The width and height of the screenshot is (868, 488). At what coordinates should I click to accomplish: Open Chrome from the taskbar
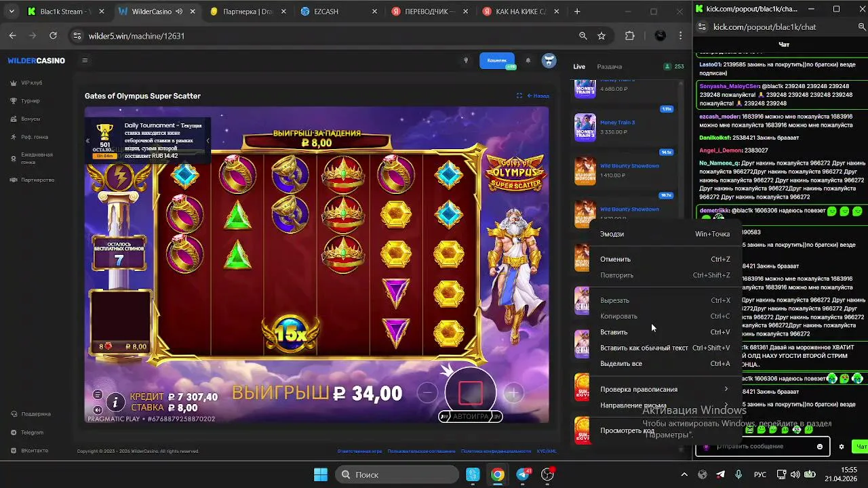[498, 474]
